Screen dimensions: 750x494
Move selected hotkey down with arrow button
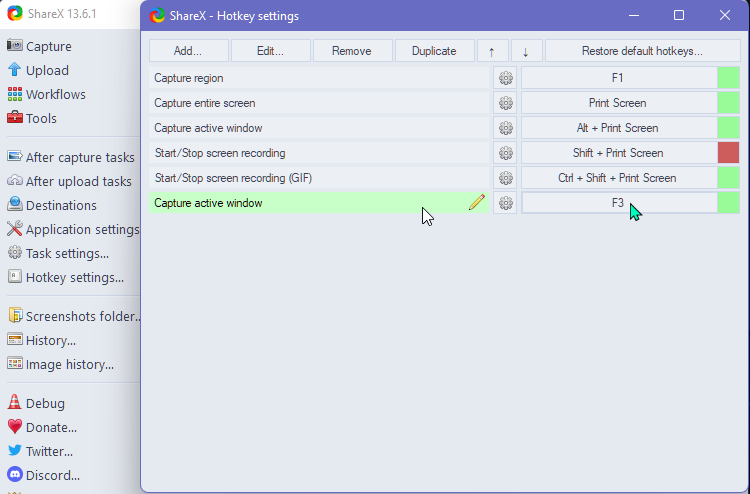[527, 51]
